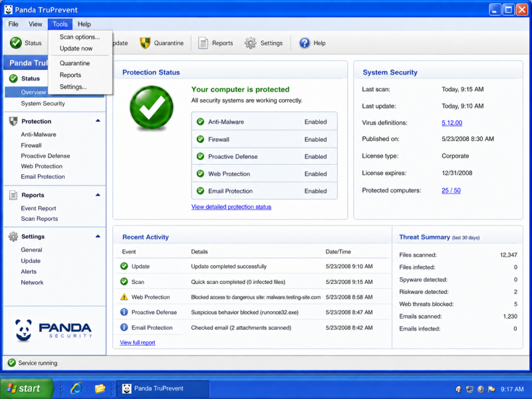The image size is (532, 399).
Task: Open Quarantine via the toolbar shield icon
Action: [x=145, y=43]
